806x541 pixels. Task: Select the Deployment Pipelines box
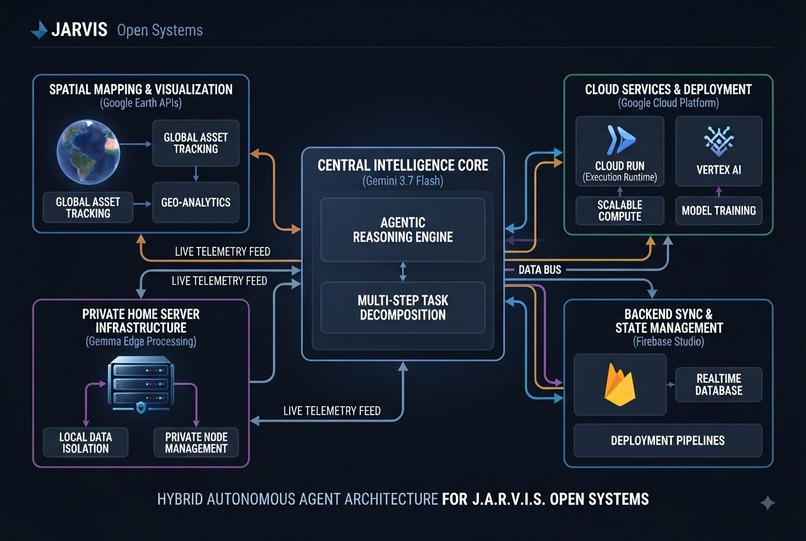pyautogui.click(x=668, y=440)
